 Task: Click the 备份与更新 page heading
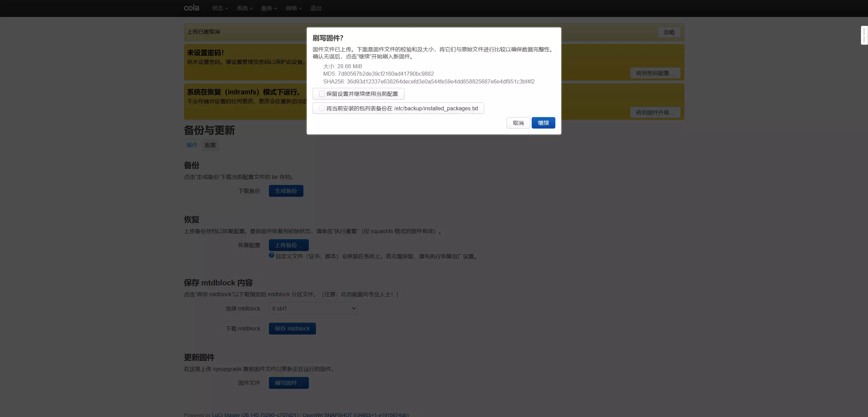pyautogui.click(x=209, y=130)
